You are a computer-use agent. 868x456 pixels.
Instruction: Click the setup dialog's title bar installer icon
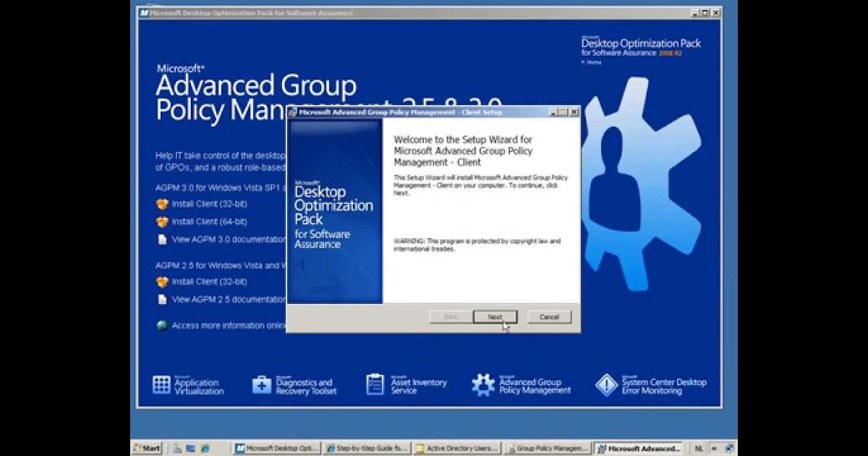293,112
